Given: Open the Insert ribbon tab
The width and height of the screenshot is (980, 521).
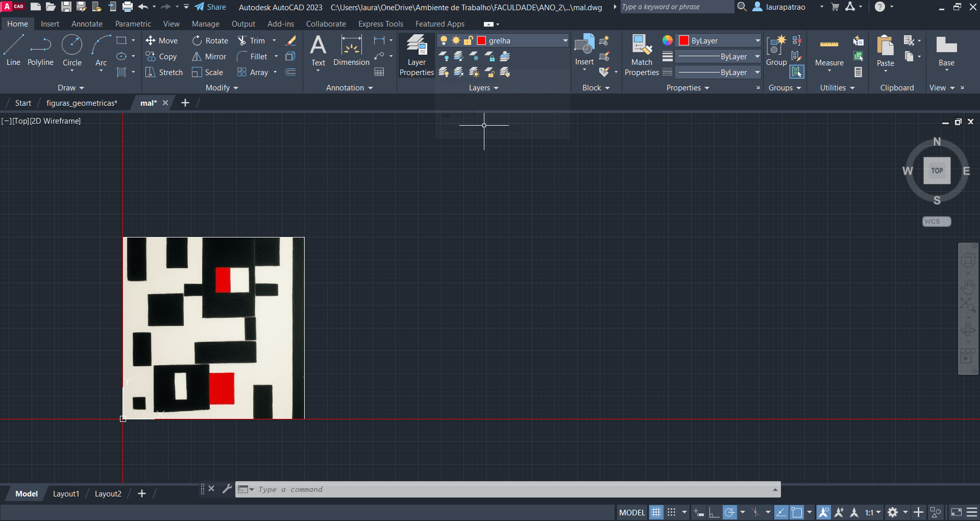Looking at the screenshot, I should pyautogui.click(x=50, y=24).
